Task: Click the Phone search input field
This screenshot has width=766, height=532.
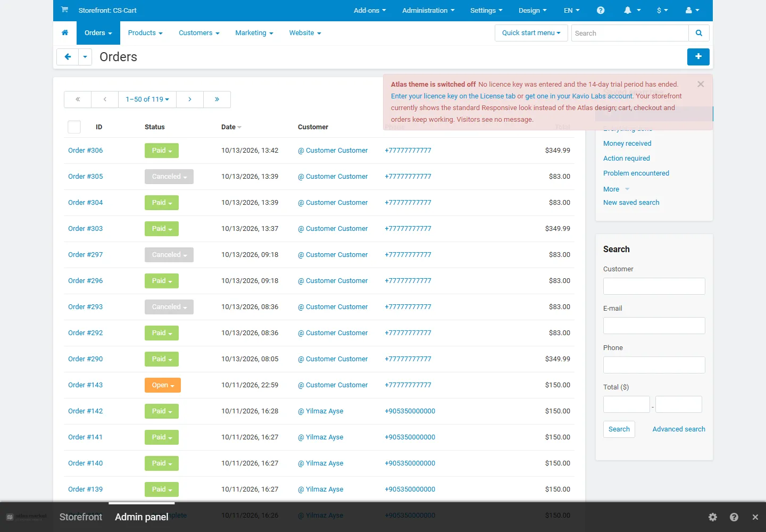Action: point(654,365)
